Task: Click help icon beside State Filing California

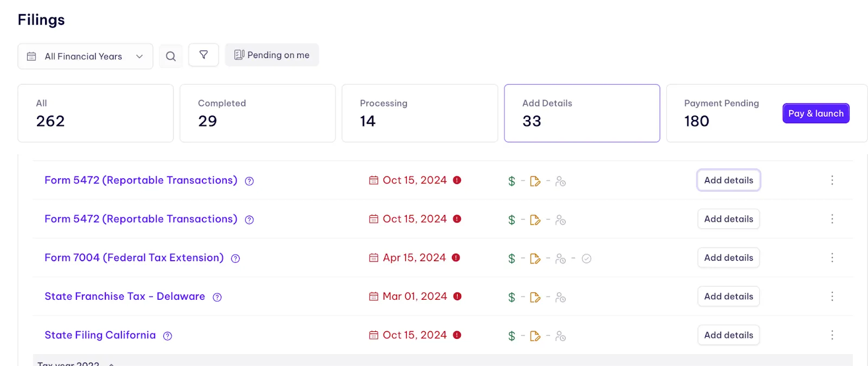Action: [x=168, y=336]
